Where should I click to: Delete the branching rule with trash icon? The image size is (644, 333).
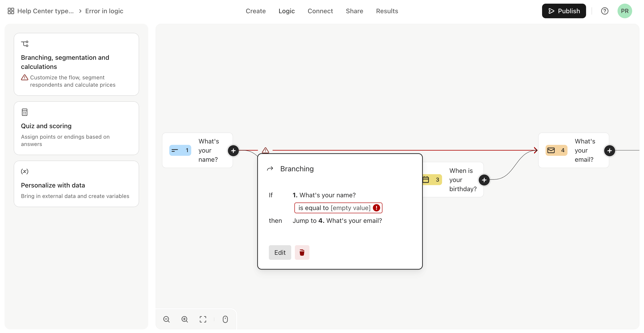tap(302, 252)
